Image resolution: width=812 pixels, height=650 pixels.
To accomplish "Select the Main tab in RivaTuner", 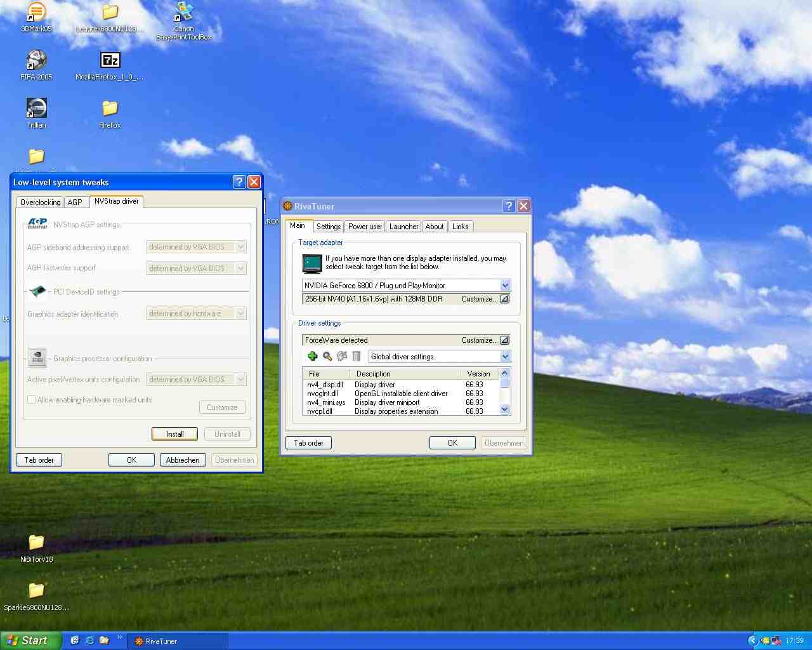I will [x=298, y=226].
